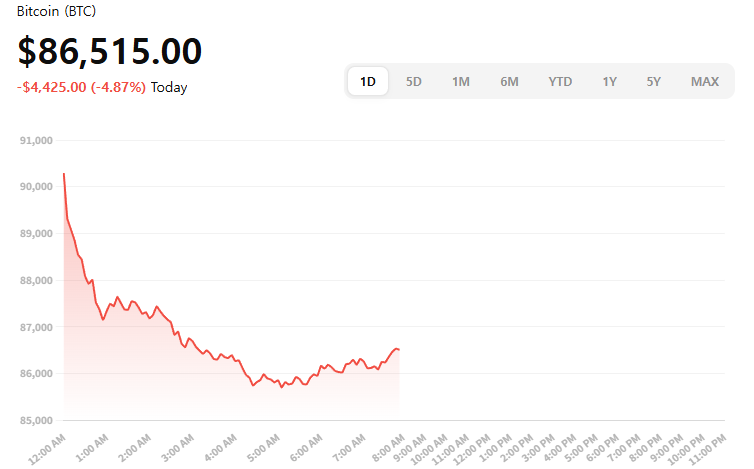Switch to the 5D chart range

[413, 82]
